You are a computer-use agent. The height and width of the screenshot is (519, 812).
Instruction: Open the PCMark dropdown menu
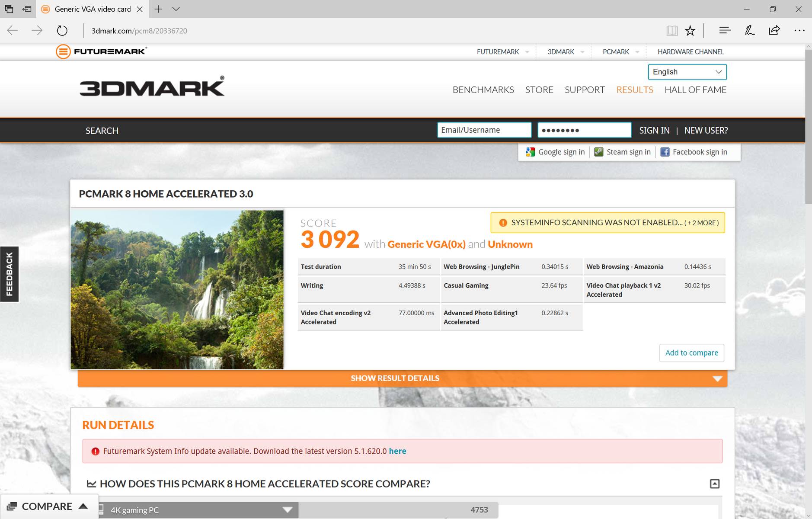[621, 52]
